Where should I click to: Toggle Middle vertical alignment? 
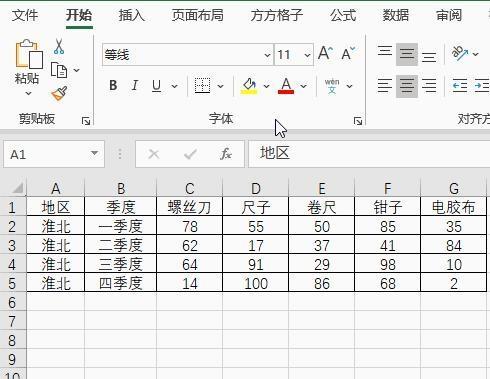pyautogui.click(x=407, y=54)
